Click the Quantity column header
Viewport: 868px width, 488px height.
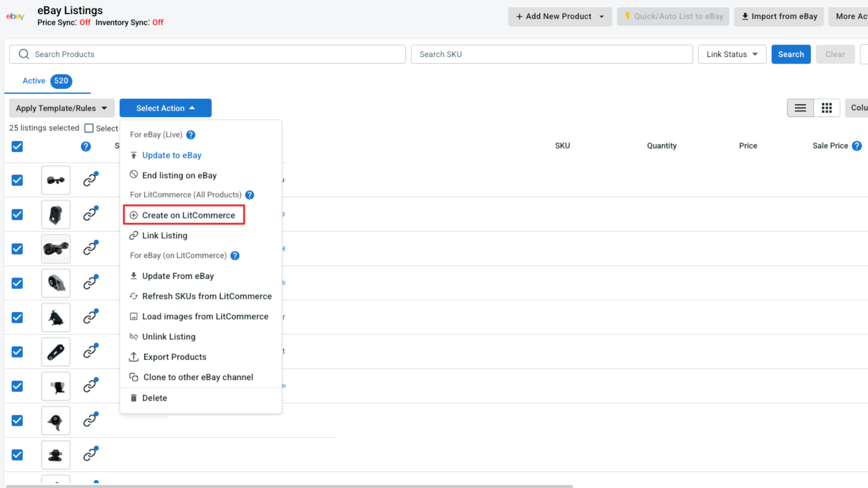(661, 145)
